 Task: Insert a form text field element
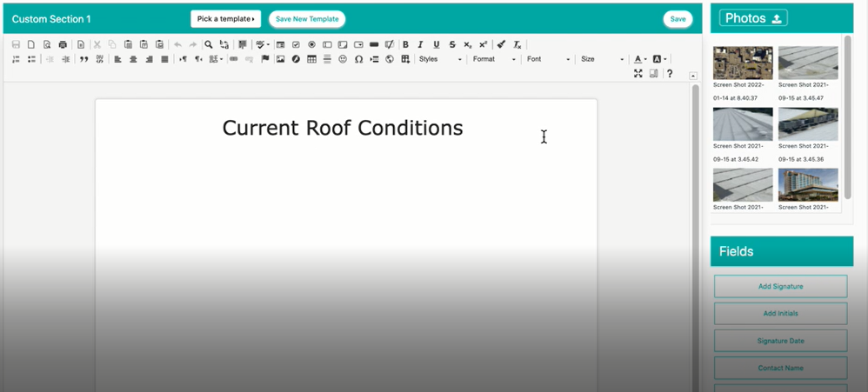pyautogui.click(x=327, y=44)
